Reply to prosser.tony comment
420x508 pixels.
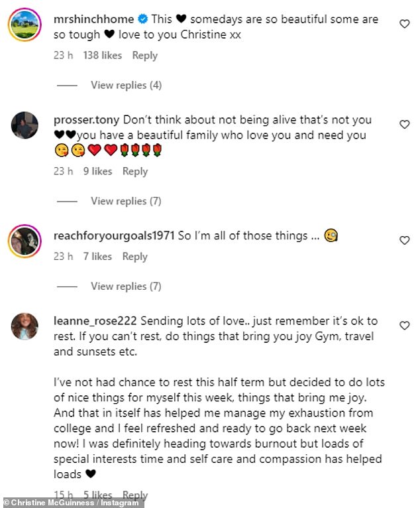pyautogui.click(x=135, y=171)
